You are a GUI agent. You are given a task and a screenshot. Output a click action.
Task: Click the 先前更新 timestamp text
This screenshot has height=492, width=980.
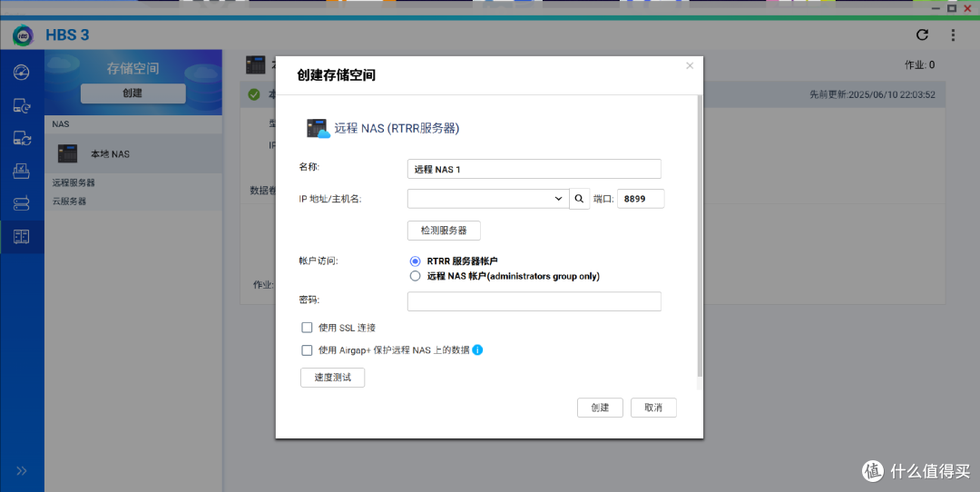[x=873, y=94]
